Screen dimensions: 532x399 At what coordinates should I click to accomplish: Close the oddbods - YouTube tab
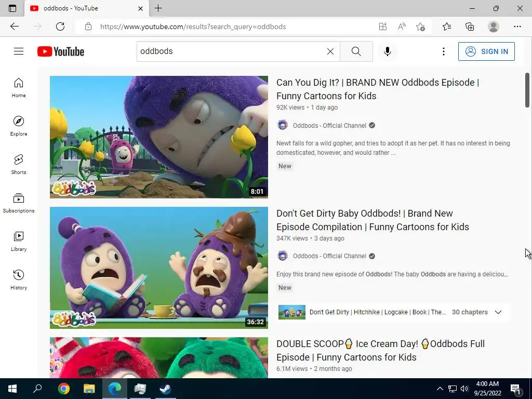140,8
